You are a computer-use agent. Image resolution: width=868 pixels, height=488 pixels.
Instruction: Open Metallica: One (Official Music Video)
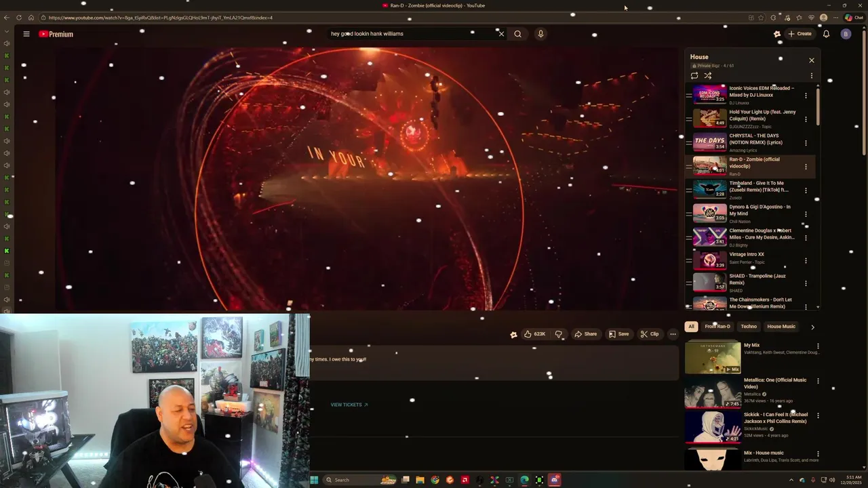pos(775,383)
